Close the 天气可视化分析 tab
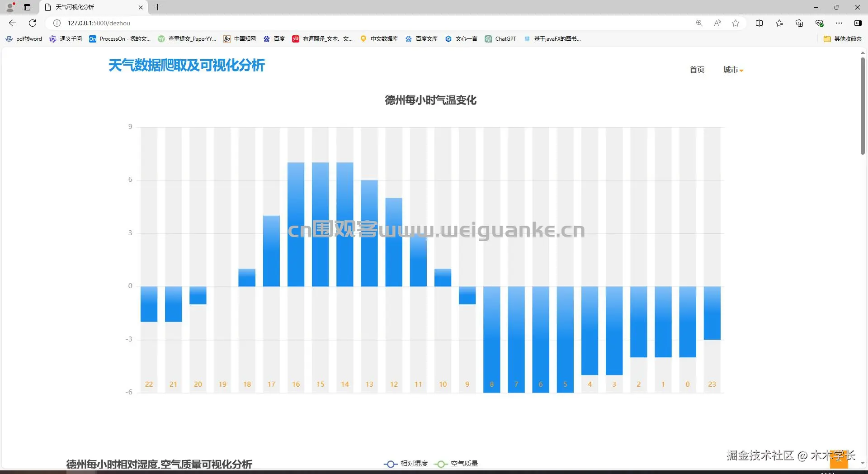868x474 pixels. coord(141,7)
